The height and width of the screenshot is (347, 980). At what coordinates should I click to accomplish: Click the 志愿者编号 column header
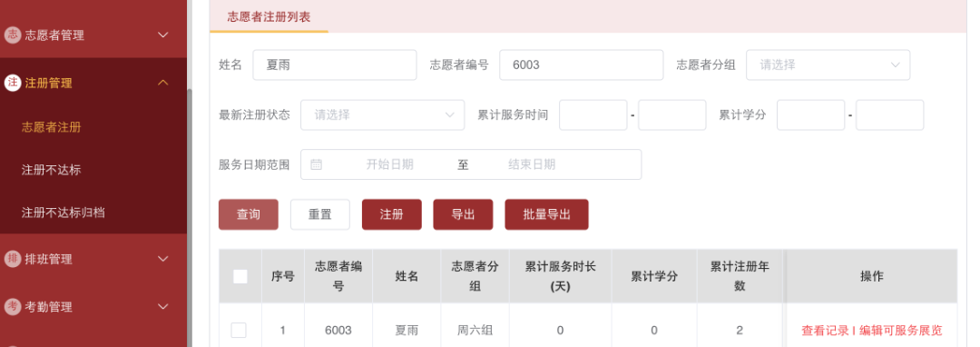tap(338, 276)
